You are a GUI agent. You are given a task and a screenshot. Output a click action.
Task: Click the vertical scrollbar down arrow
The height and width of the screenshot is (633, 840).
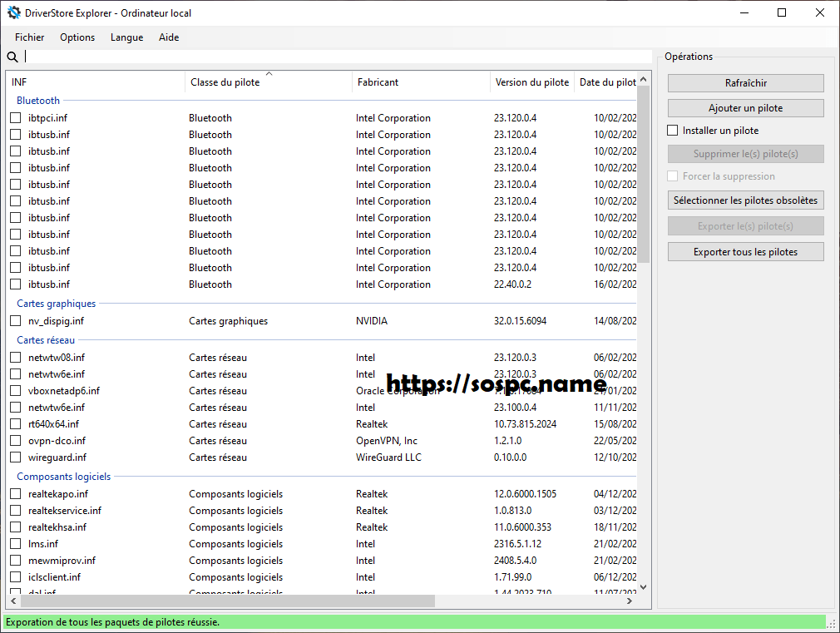[644, 586]
